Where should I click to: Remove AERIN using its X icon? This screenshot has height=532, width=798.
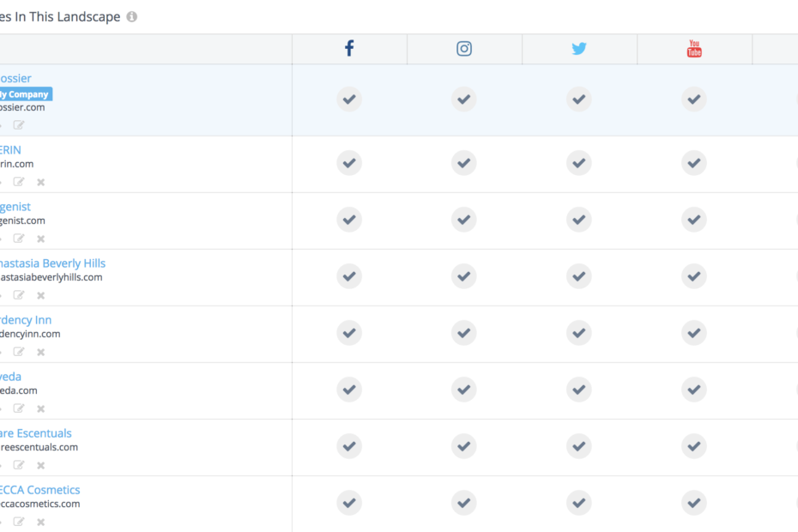pos(40,182)
